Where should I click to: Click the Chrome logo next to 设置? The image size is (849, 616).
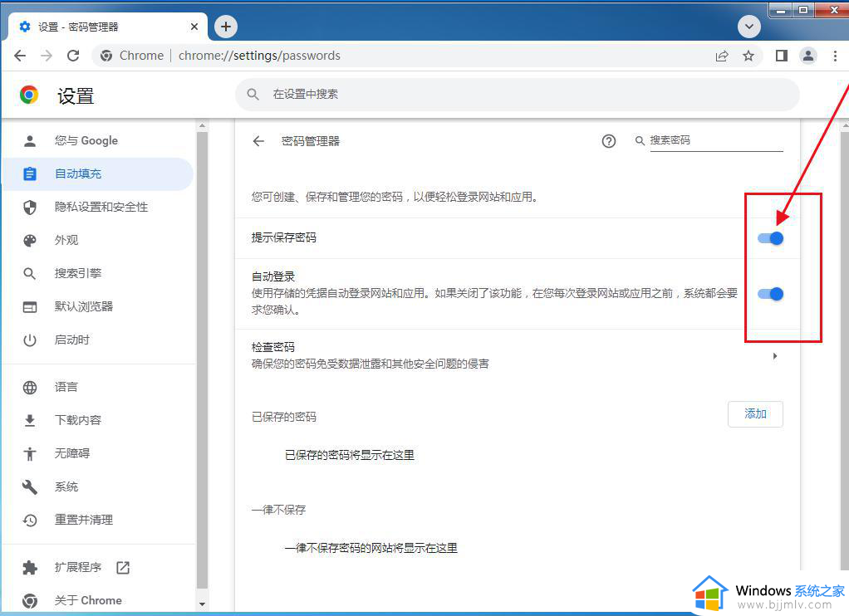(x=29, y=95)
